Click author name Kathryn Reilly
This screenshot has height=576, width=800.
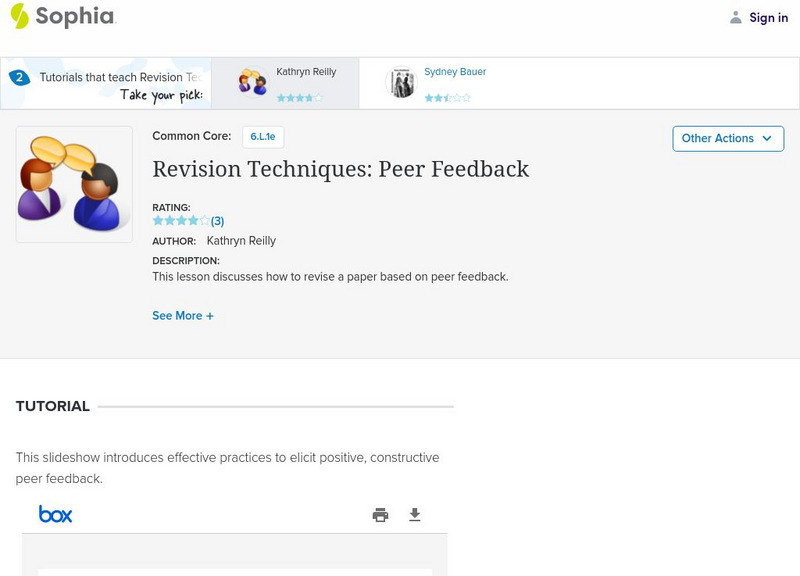[241, 241]
